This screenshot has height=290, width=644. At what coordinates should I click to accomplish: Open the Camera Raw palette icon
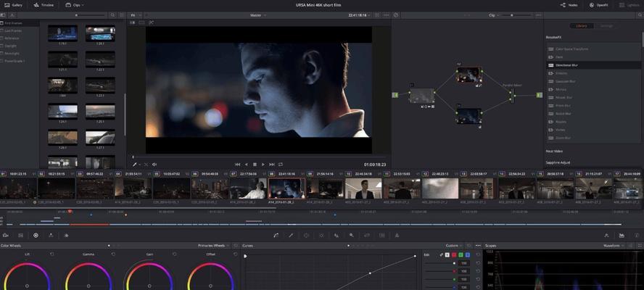tap(5, 236)
